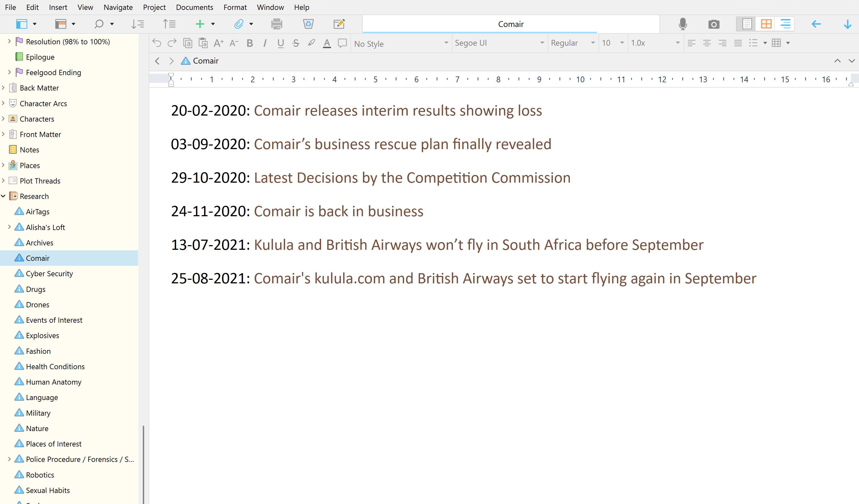The width and height of the screenshot is (859, 504).
Task: Add a comment with speech bubble icon
Action: [342, 43]
